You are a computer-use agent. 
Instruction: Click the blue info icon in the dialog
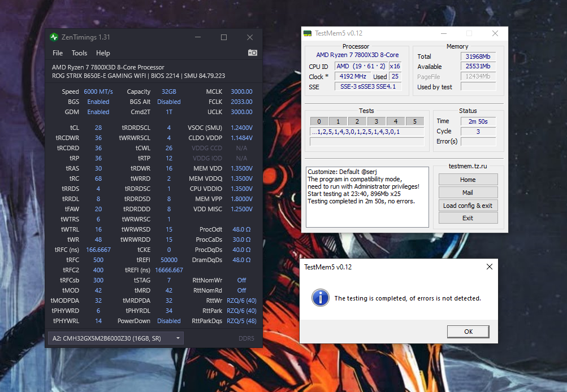click(321, 298)
